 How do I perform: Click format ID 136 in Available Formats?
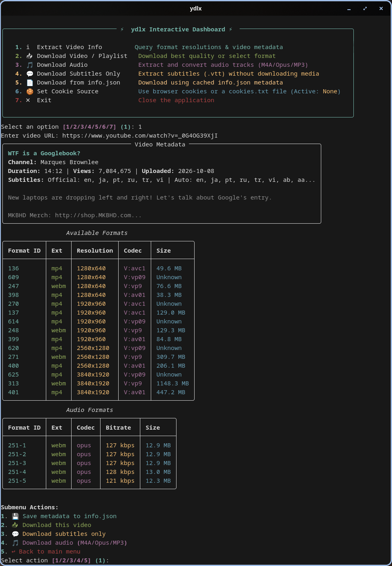point(13,268)
